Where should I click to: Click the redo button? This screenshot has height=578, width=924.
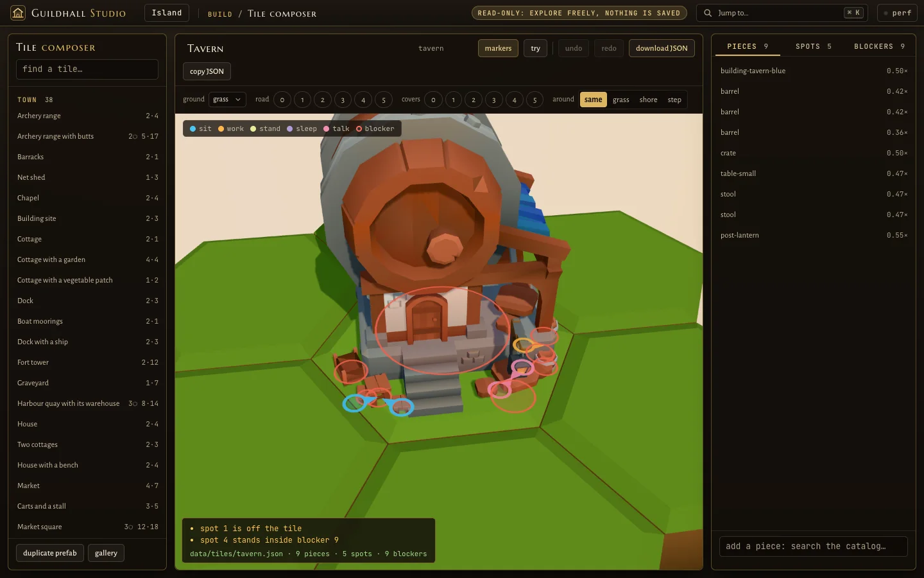[609, 48]
